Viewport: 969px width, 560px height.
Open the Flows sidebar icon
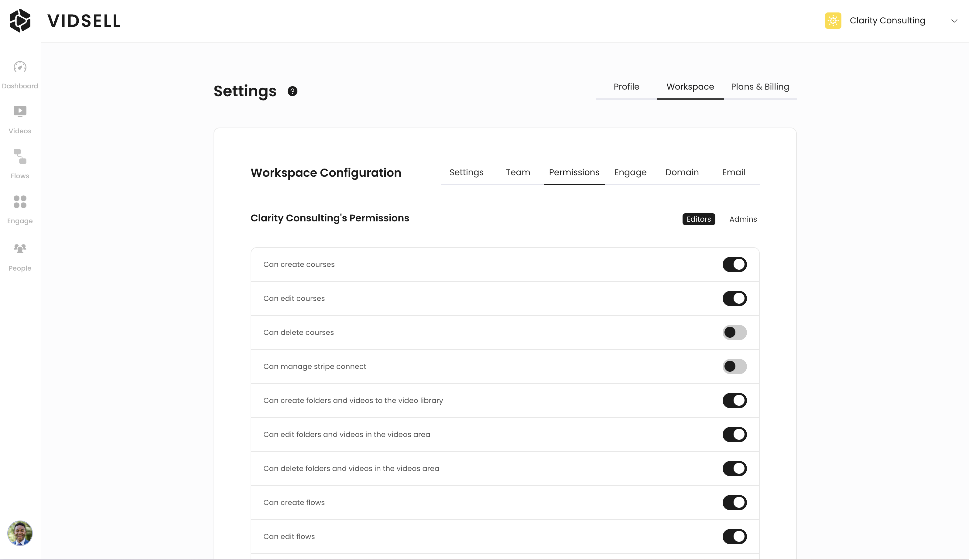20,156
